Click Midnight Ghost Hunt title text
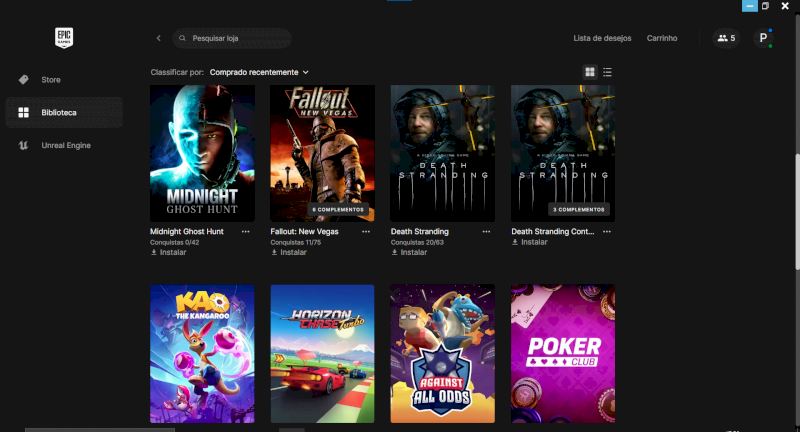 pyautogui.click(x=187, y=232)
